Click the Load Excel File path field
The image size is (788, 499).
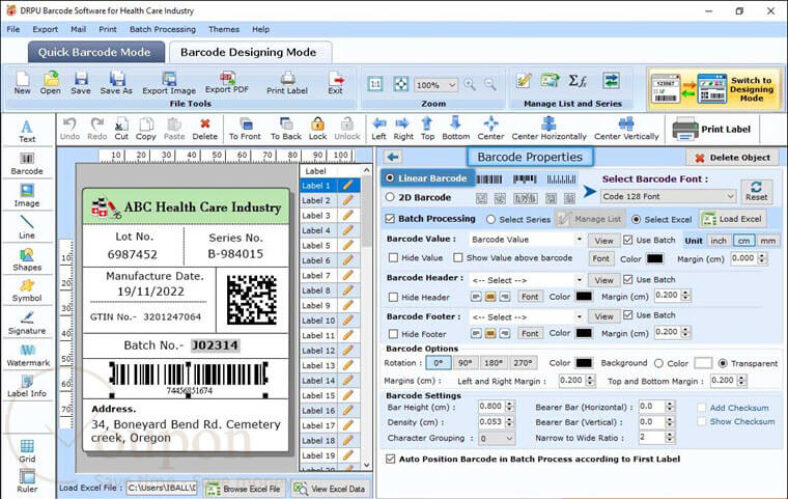coord(162,488)
